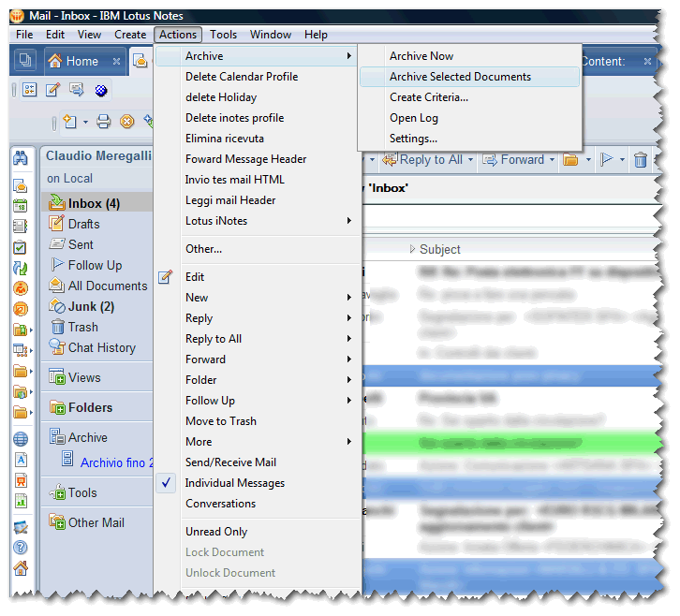
Task: Click the house icon at sidebar bottom
Action: (x=21, y=568)
